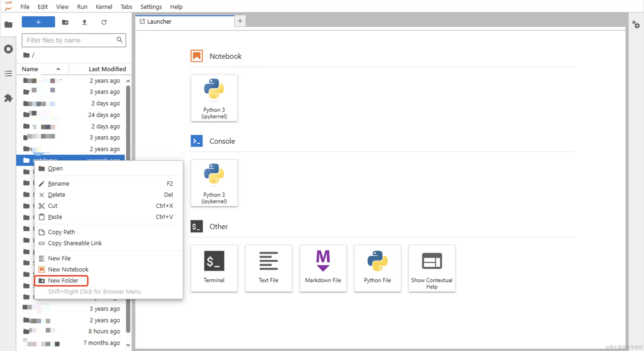Click the blue new launcher button
644x351 pixels.
38,22
